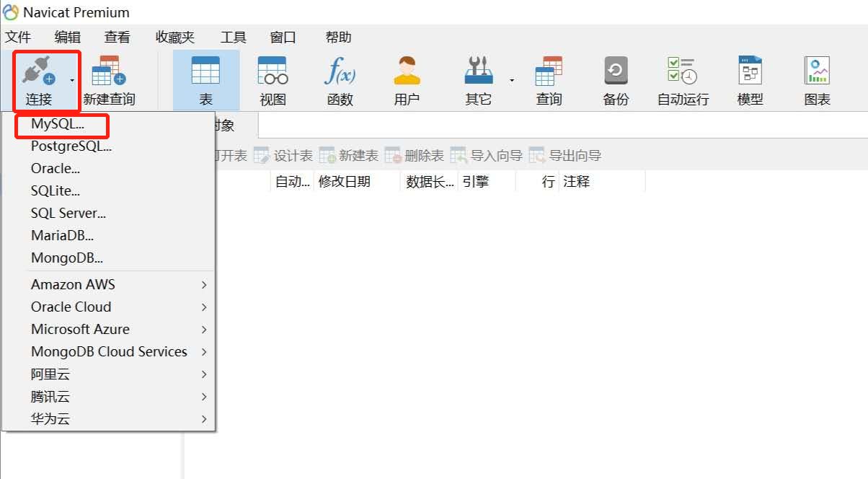Launch the 导出向导 export wizard
This screenshot has width=868, height=479.
pyautogui.click(x=565, y=156)
